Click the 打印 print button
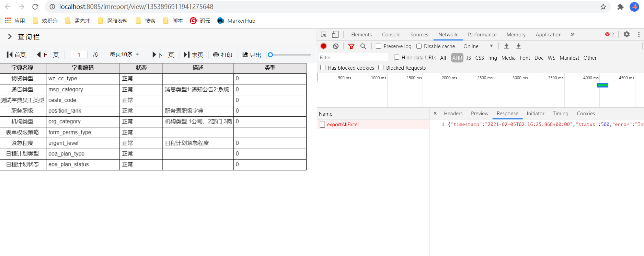Image resolution: width=644 pixels, height=256 pixels. [x=222, y=55]
